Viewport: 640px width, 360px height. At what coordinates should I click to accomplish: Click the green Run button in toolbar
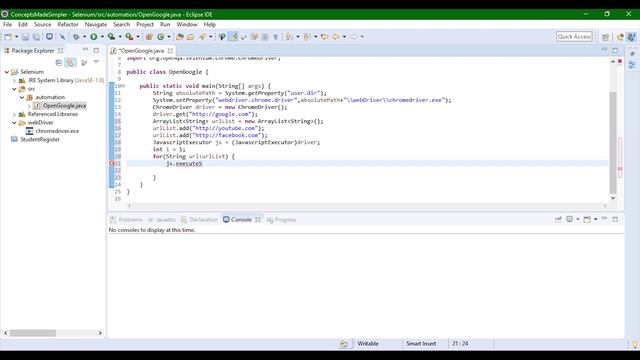point(93,37)
